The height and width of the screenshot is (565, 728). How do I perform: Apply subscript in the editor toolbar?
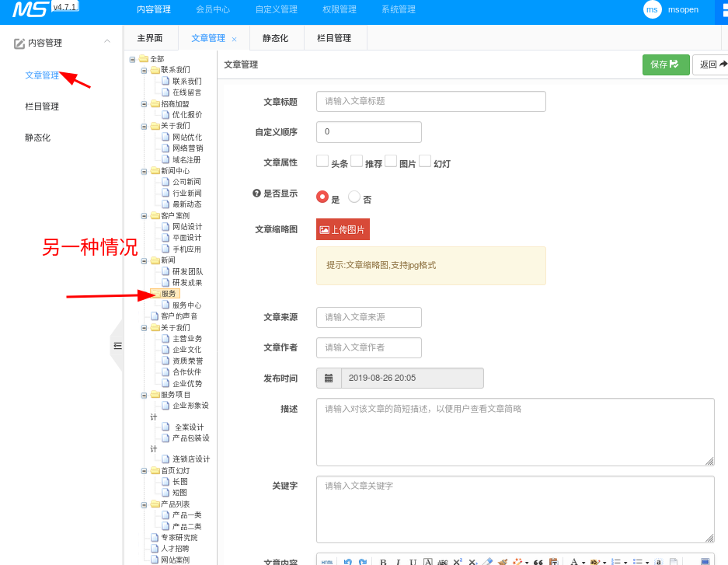tap(472, 562)
